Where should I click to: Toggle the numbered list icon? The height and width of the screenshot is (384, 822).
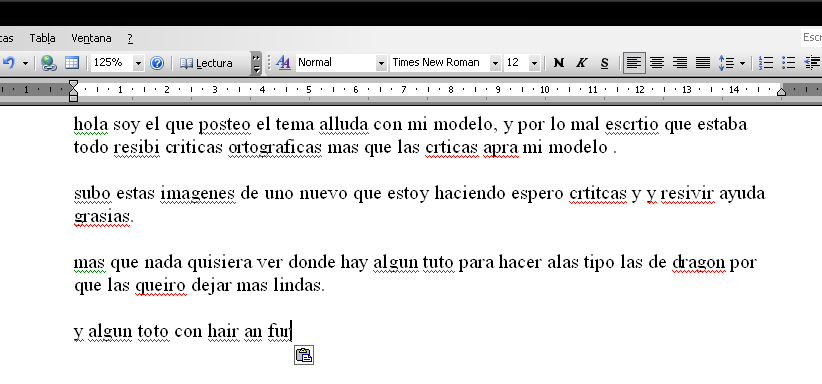766,63
